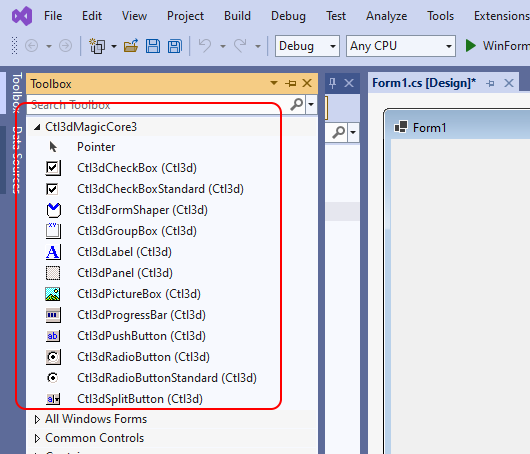Click the Redo icon
530x454 pixels.
pyautogui.click(x=240, y=46)
